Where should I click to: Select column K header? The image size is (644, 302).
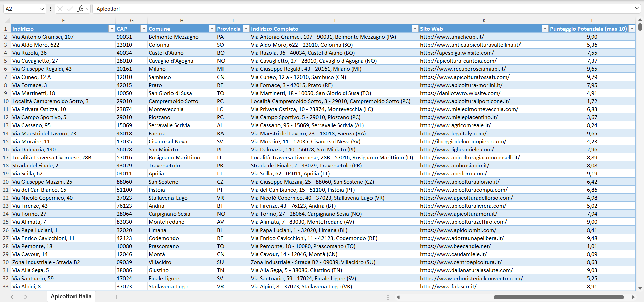tap(484, 20)
